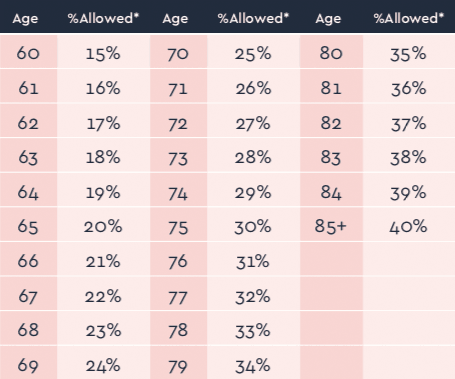Click the 20% value cell
Image resolution: width=455 pixels, height=379 pixels.
coord(103,225)
